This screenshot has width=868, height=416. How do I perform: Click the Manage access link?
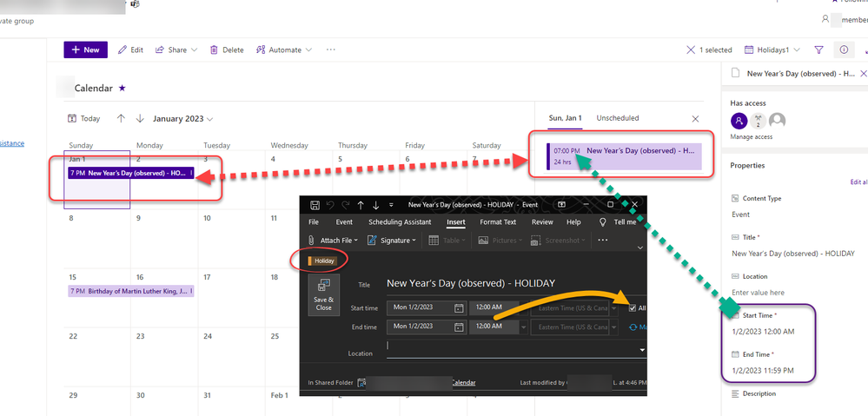(x=752, y=136)
